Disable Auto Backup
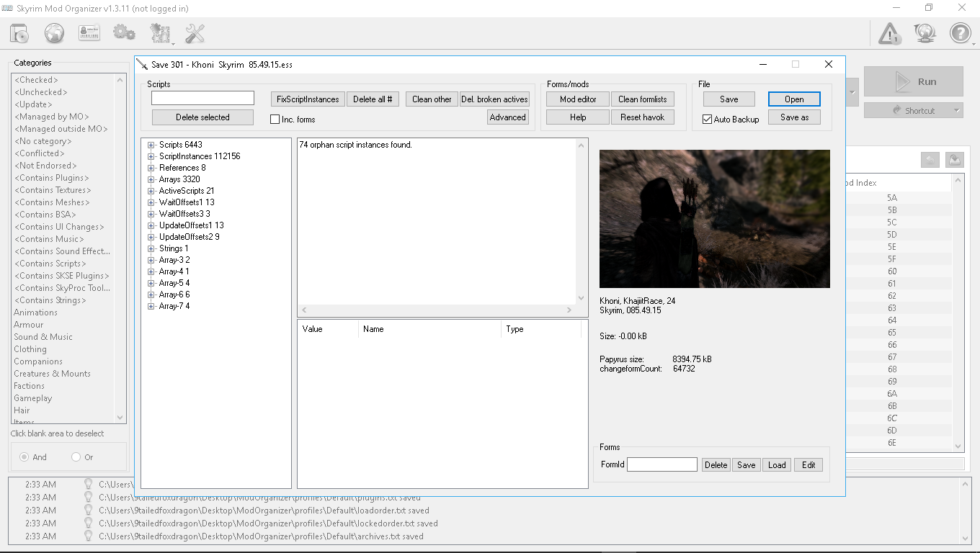Viewport: 980px width, 553px height. point(707,120)
